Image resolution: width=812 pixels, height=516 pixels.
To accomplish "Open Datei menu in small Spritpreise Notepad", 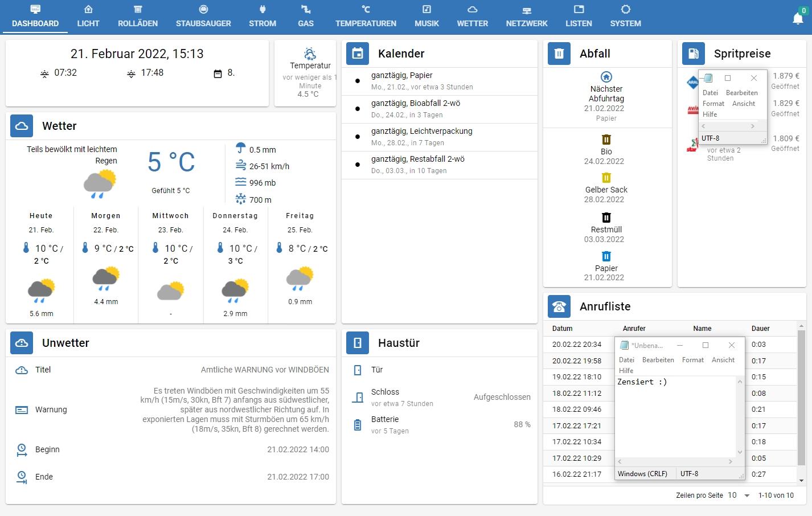I will click(x=710, y=93).
